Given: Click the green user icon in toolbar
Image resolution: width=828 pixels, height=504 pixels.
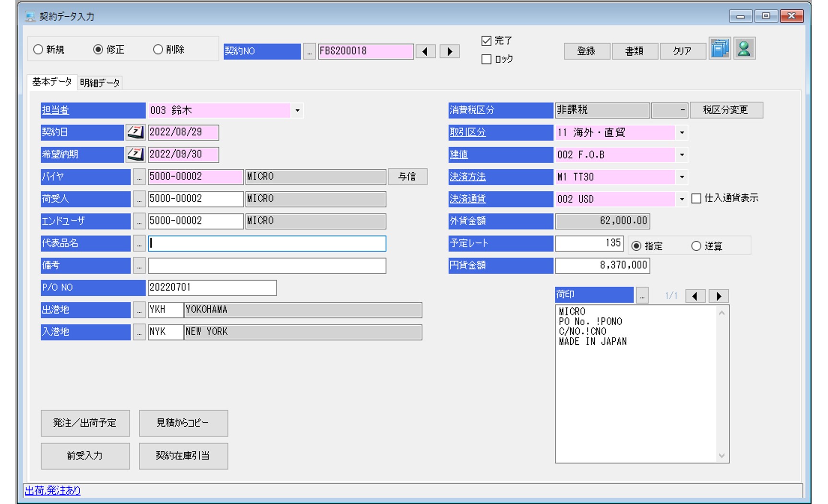Looking at the screenshot, I should [x=744, y=49].
